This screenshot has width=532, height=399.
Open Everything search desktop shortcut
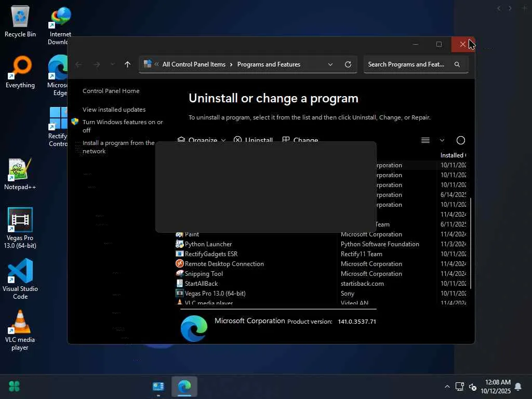[20, 72]
